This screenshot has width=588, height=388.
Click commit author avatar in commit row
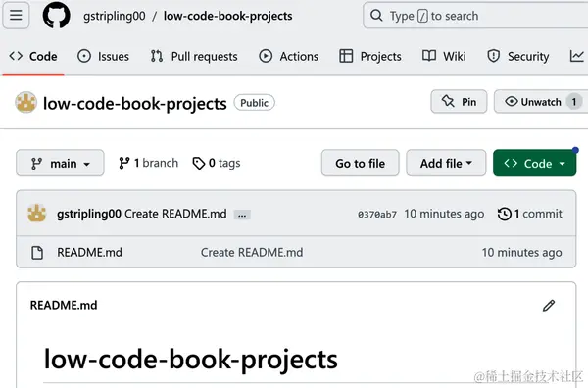tap(37, 214)
